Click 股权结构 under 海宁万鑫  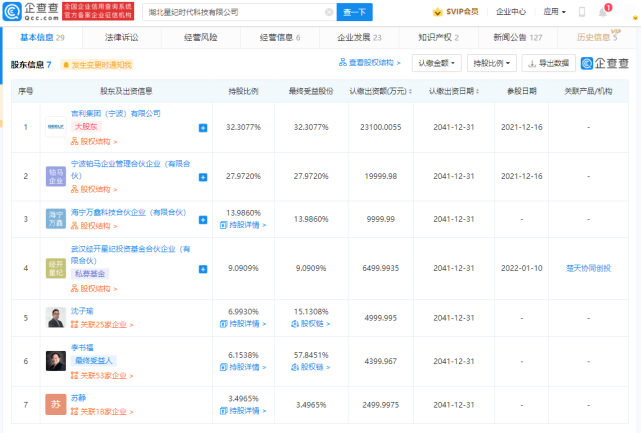(94, 226)
